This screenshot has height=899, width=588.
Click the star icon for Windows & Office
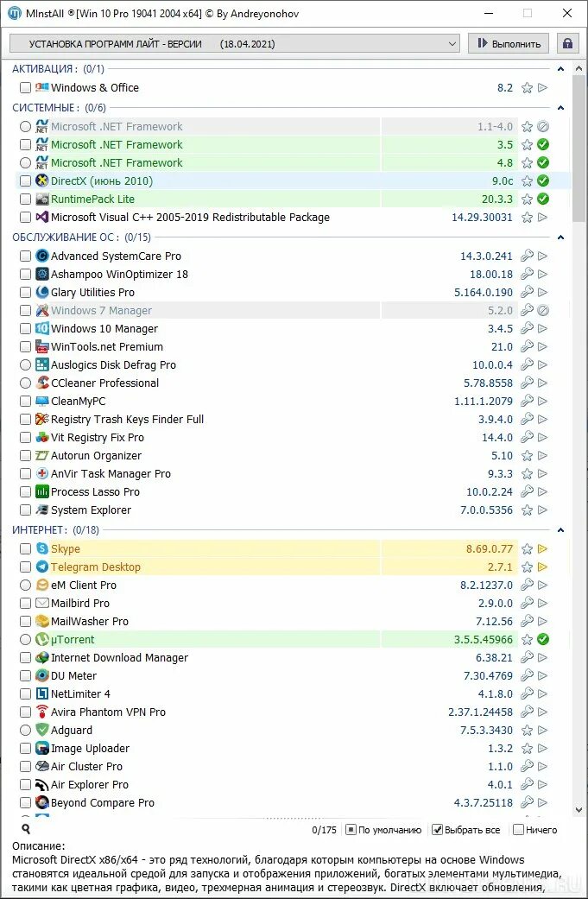point(527,88)
